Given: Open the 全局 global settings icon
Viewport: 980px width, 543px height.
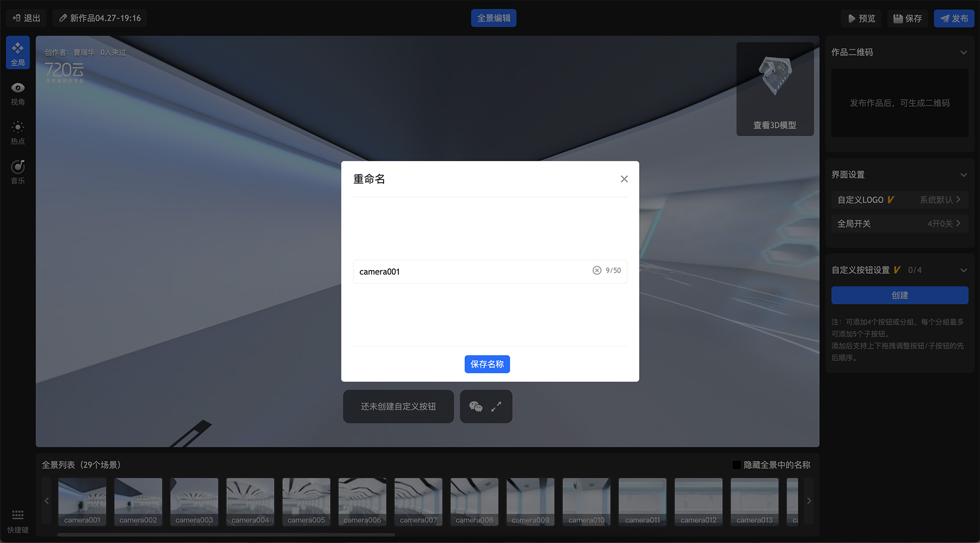Looking at the screenshot, I should click(x=18, y=53).
